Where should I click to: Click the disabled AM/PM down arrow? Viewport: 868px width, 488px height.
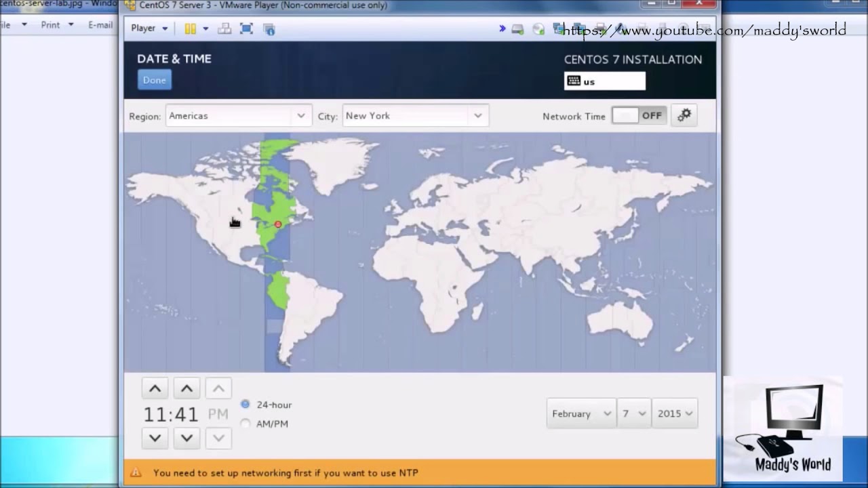218,438
